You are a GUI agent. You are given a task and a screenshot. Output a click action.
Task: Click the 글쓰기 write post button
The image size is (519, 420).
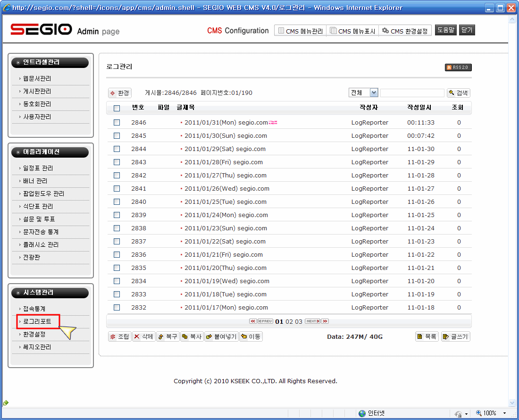coord(455,336)
